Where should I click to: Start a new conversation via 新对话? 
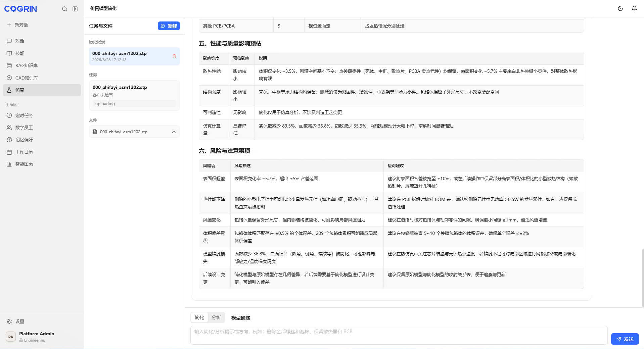click(17, 25)
